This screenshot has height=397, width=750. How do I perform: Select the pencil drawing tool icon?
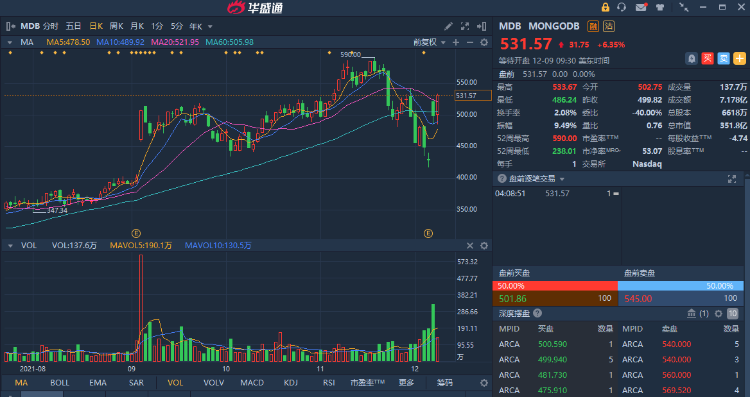pos(448,26)
